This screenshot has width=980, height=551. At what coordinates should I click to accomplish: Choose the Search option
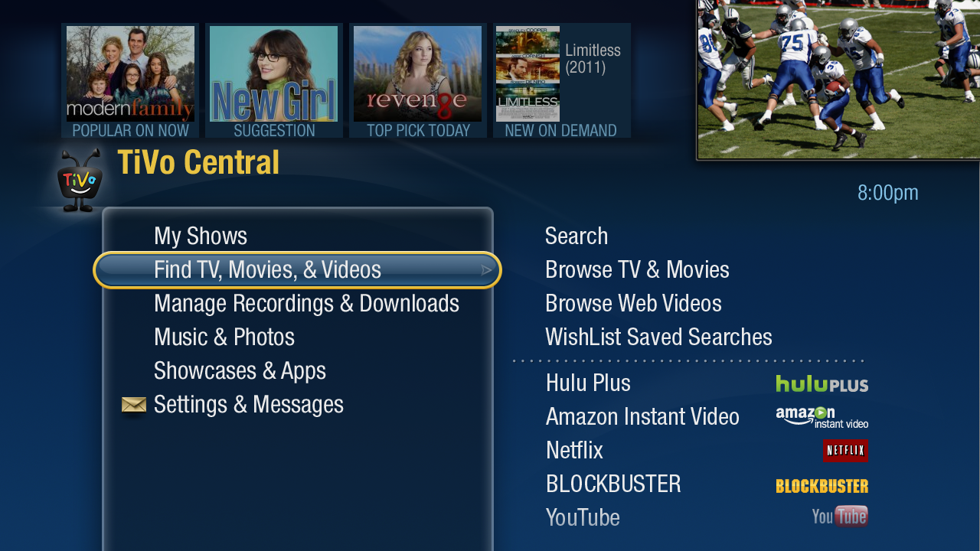577,236
